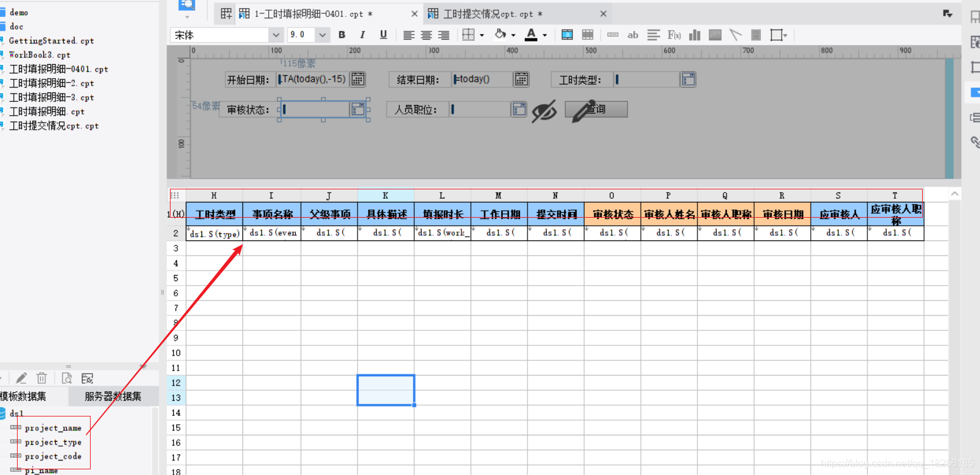Insert slope line element

736,35
